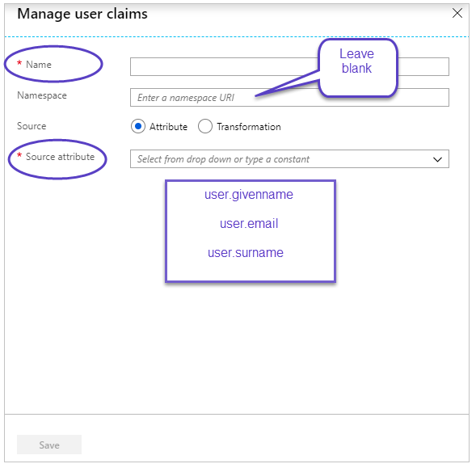
Task: Focus the Namespace URI input box
Action: coord(289,98)
